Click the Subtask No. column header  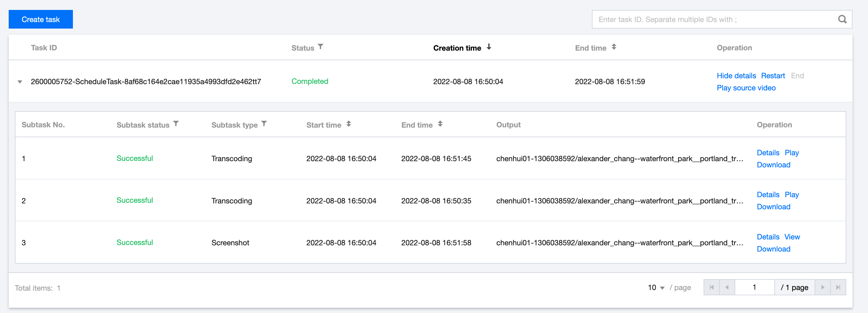click(43, 125)
